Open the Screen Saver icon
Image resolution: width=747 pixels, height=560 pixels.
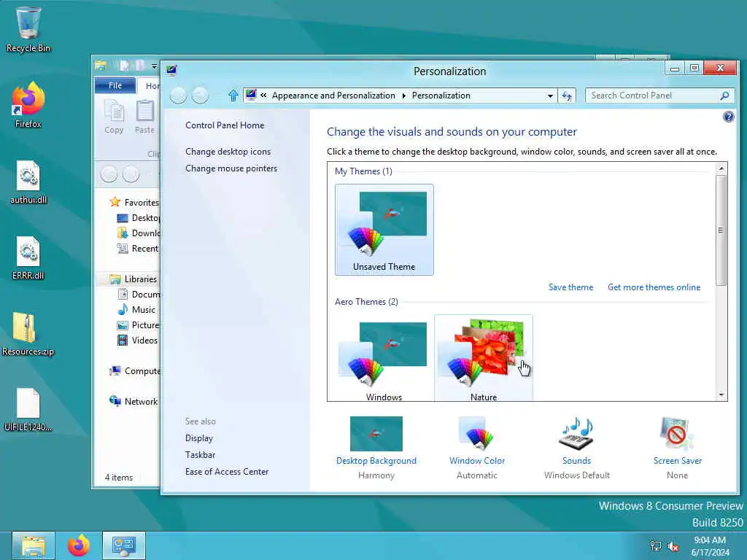click(677, 434)
